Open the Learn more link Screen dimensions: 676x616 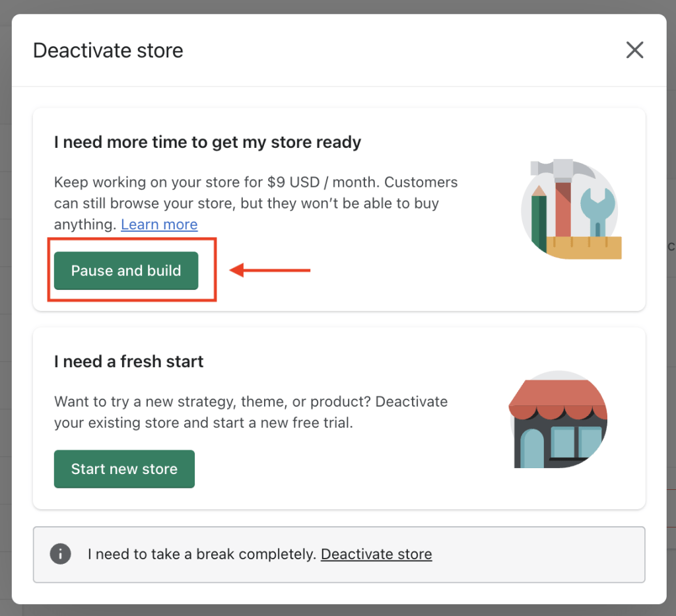158,224
